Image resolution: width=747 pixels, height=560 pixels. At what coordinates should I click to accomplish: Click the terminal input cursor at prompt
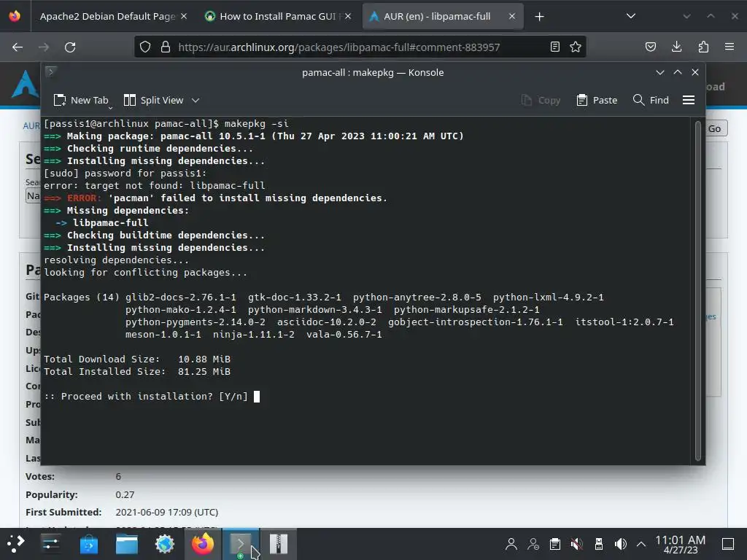tap(257, 396)
